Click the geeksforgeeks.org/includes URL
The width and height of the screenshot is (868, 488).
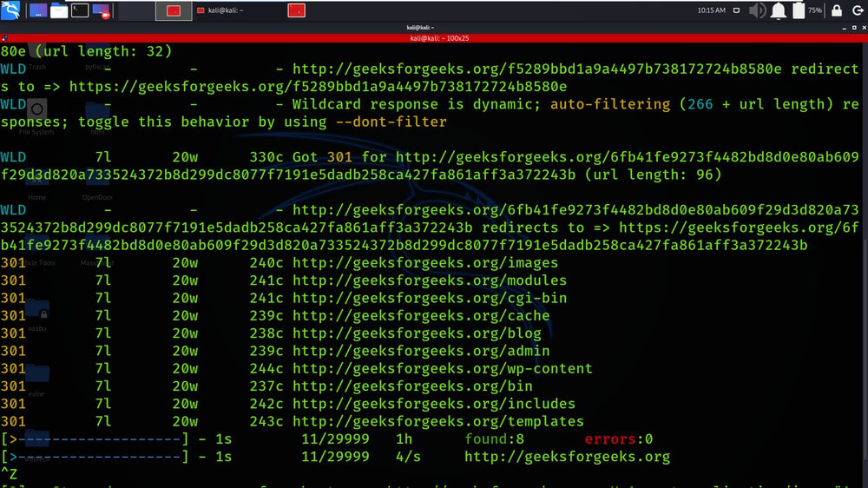click(x=434, y=405)
